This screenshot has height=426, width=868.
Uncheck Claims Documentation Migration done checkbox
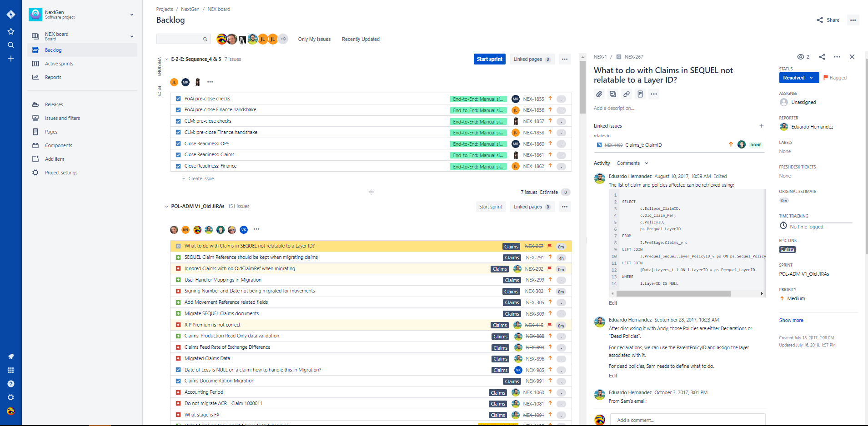[178, 381]
